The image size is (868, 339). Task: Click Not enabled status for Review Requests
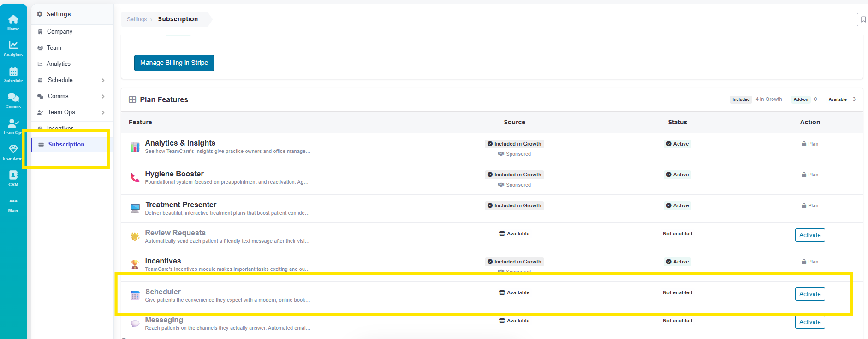678,234
